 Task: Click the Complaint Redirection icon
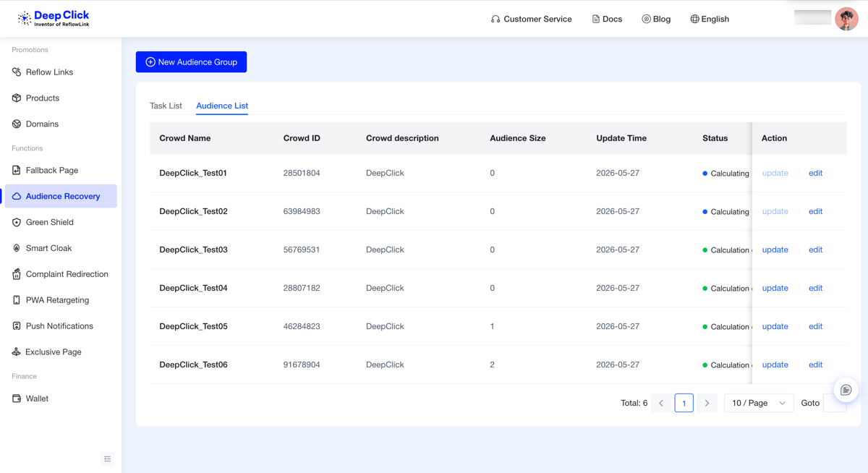pyautogui.click(x=17, y=274)
